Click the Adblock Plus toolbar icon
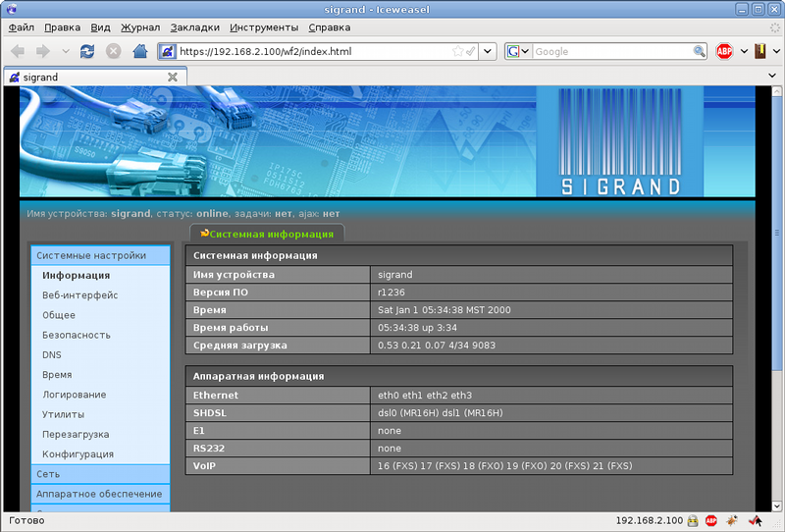The height and width of the screenshot is (532, 785). point(724,51)
